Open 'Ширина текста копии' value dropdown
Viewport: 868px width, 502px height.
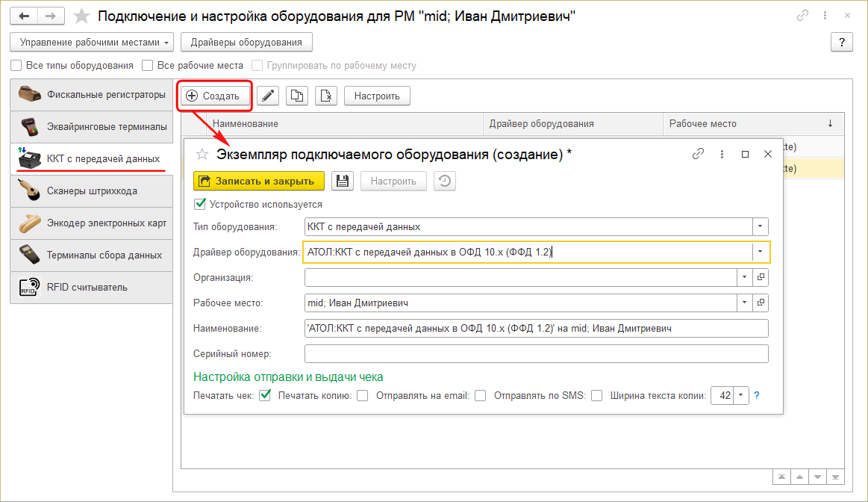pos(740,396)
